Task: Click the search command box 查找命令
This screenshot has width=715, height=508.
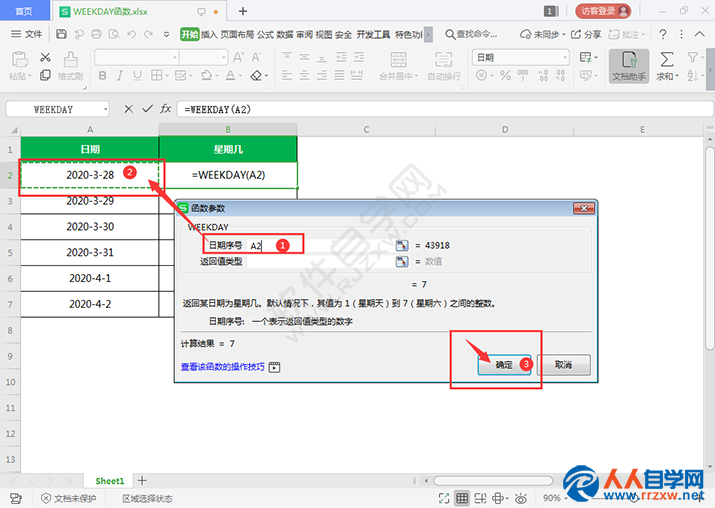Action: click(471, 34)
